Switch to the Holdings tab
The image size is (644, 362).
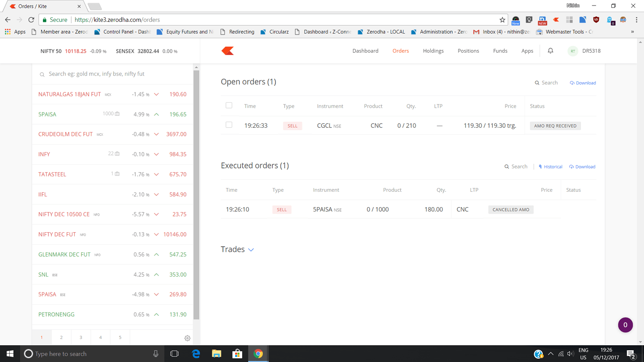pos(433,50)
